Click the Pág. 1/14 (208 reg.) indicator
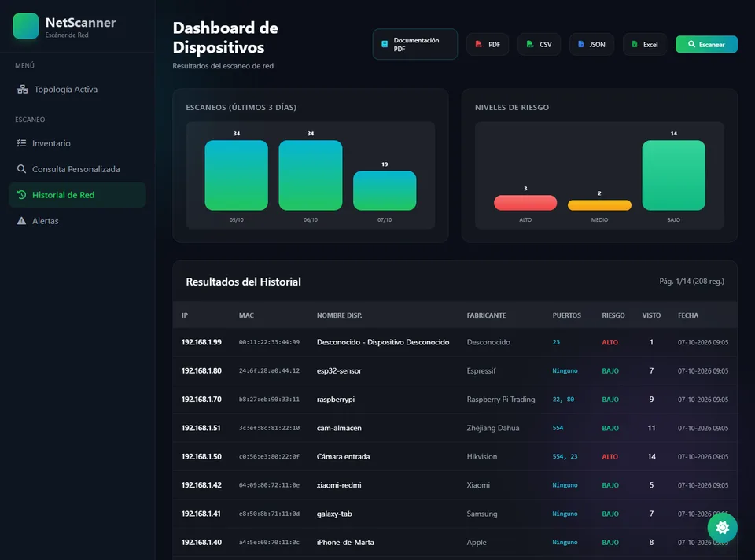Screen dimensions: 755x560 pyautogui.click(x=691, y=282)
